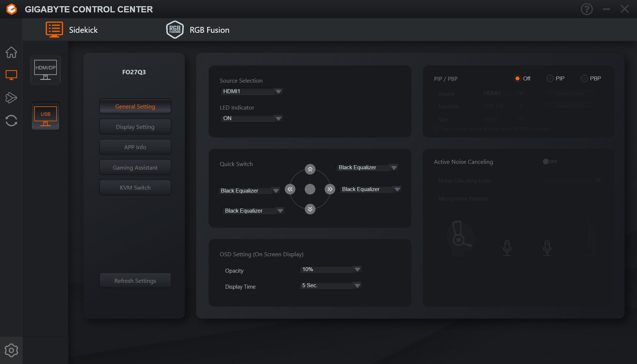
Task: Click the FO27Q3 monitor model name
Action: coord(134,72)
